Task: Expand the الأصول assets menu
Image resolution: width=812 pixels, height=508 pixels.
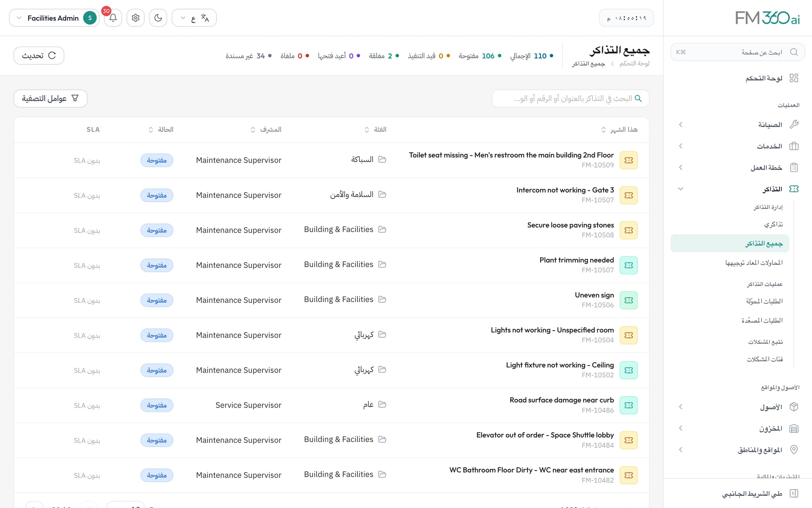Action: click(738, 407)
